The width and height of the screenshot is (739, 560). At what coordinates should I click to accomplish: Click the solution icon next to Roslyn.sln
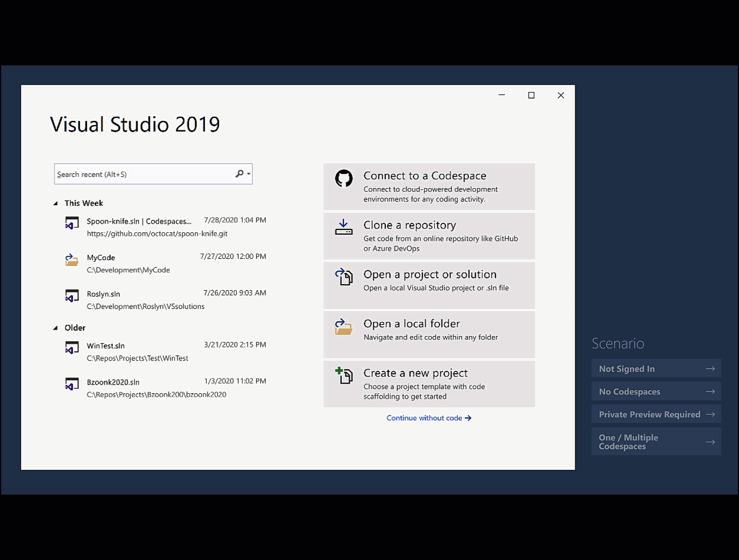point(72,296)
